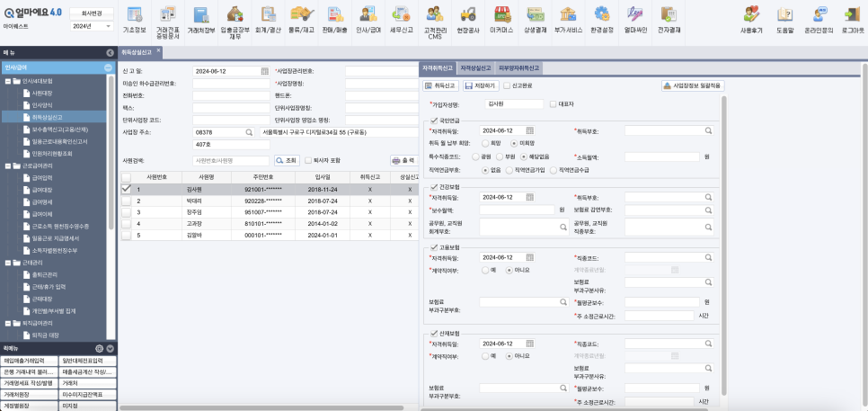Open 급여입력 in the menu tree
This screenshot has height=411, width=868.
pyautogui.click(x=42, y=178)
